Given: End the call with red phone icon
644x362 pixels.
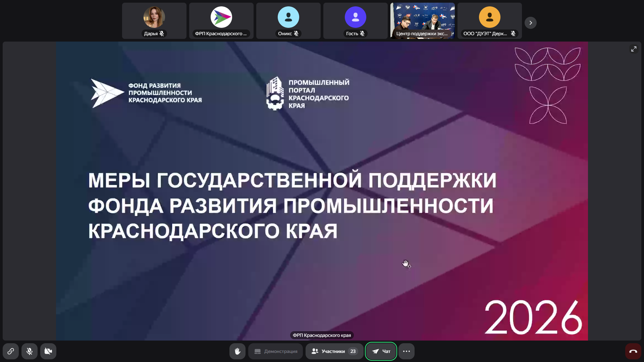Looking at the screenshot, I should pos(633,351).
